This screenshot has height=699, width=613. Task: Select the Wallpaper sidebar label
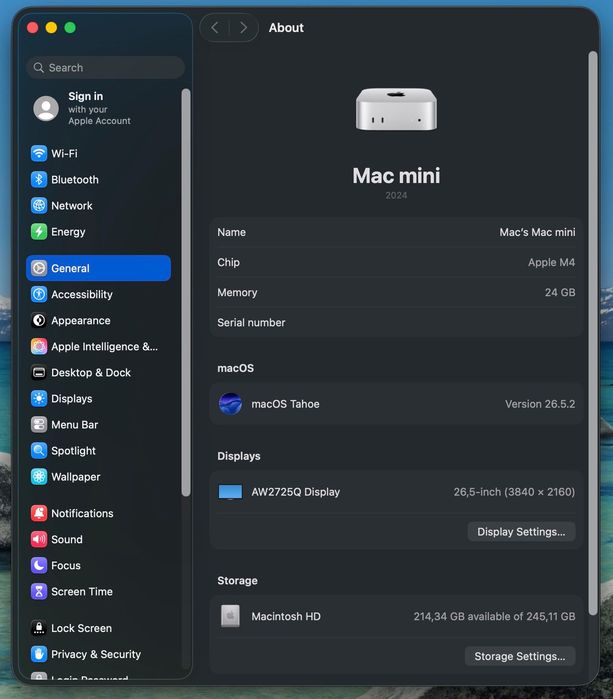pyautogui.click(x=76, y=477)
